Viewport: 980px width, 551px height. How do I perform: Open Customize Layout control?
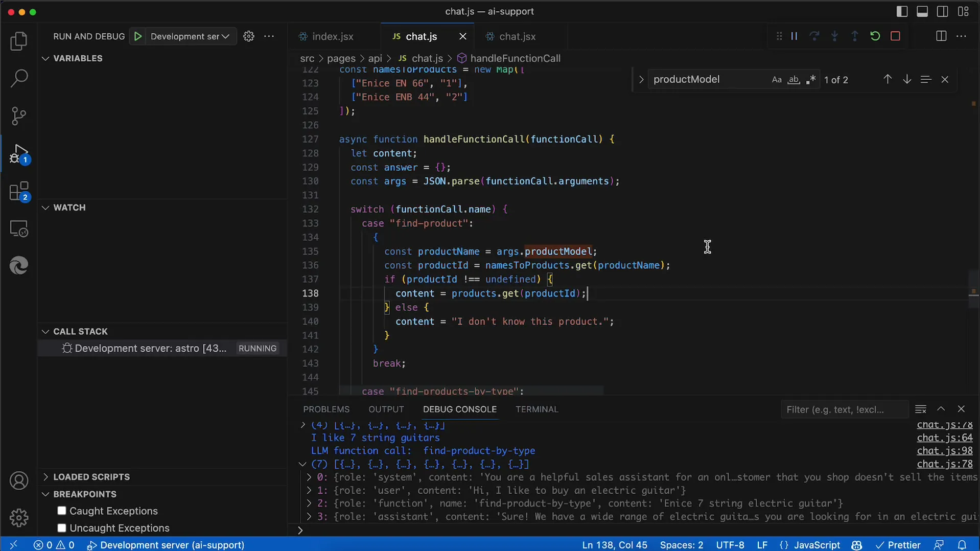click(x=964, y=11)
